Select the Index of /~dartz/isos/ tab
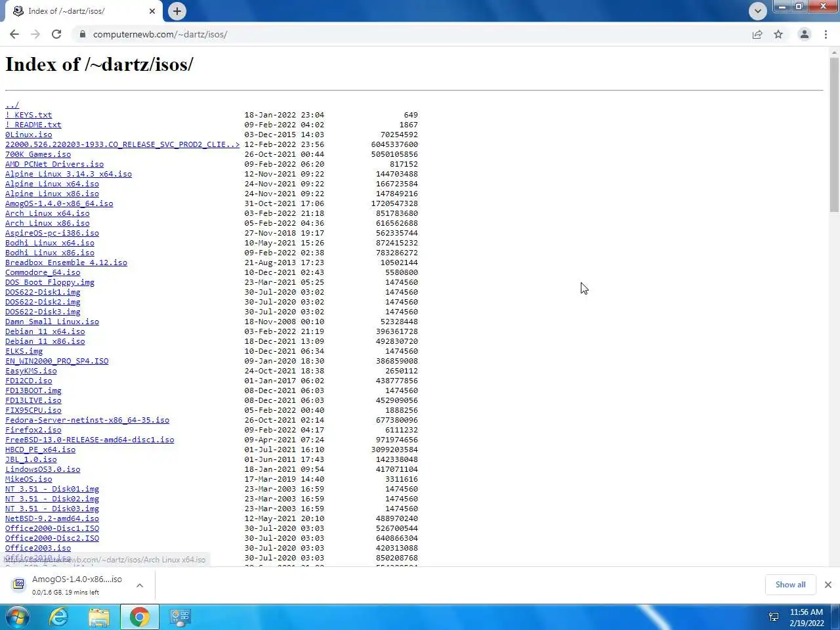Screen dimensions: 840x630 (x=83, y=11)
